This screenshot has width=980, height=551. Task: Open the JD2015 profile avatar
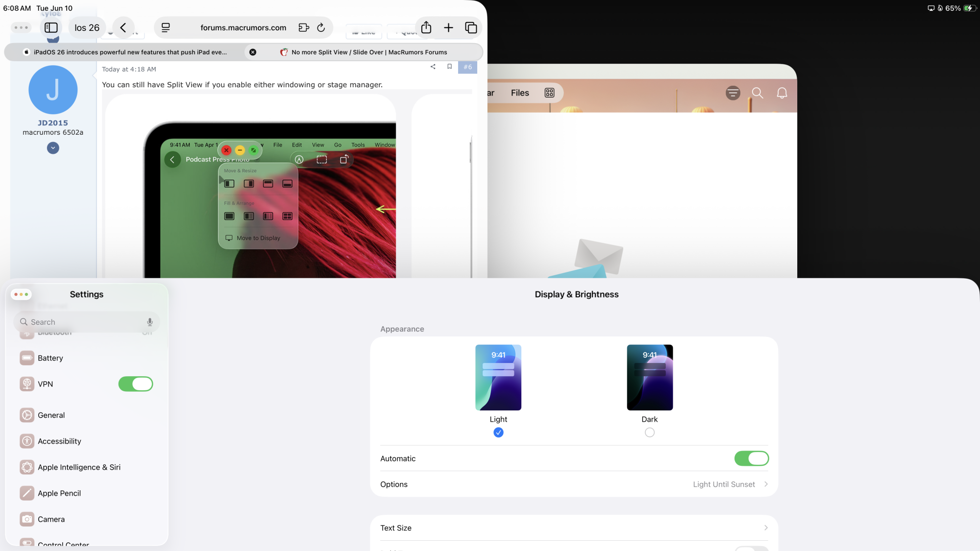[x=53, y=90]
